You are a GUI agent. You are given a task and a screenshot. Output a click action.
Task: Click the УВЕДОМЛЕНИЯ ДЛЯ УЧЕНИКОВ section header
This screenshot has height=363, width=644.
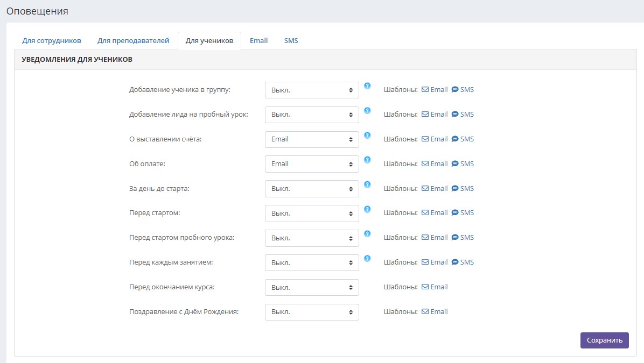point(77,60)
